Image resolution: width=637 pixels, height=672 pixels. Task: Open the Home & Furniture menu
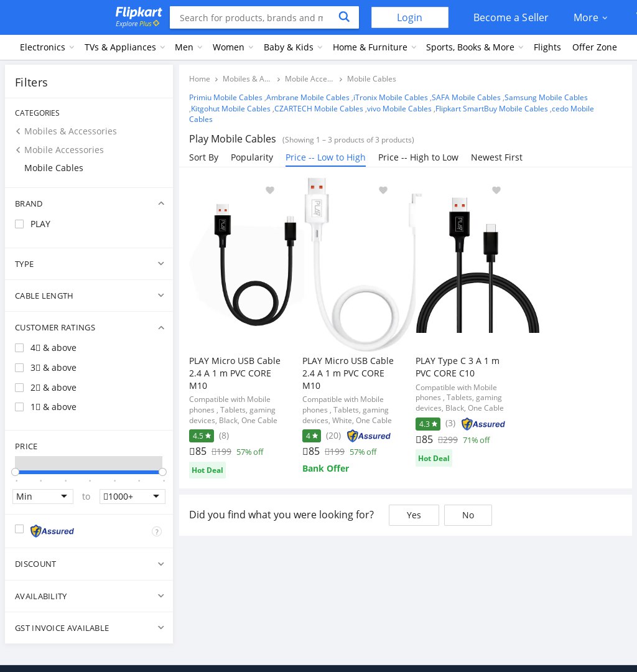374,47
